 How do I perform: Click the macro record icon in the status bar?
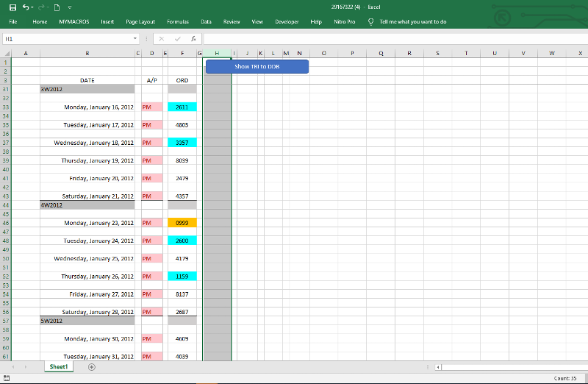tap(7, 378)
